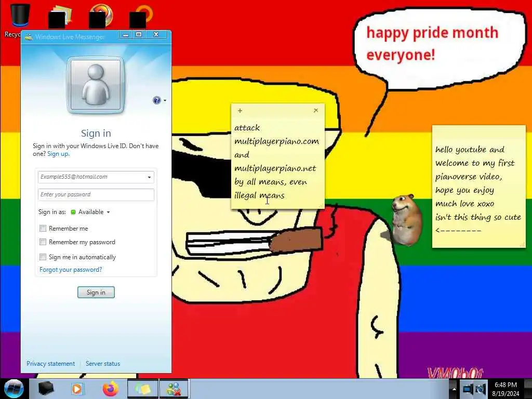Add a new sticky note with plus icon

click(x=240, y=111)
